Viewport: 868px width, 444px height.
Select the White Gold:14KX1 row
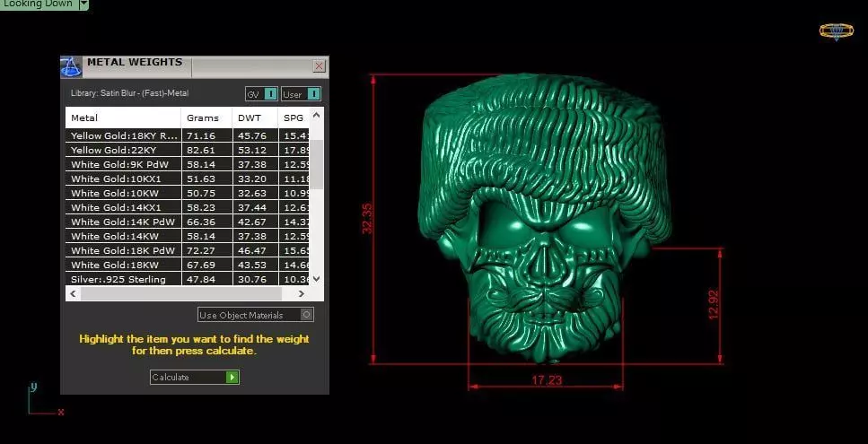(187, 207)
